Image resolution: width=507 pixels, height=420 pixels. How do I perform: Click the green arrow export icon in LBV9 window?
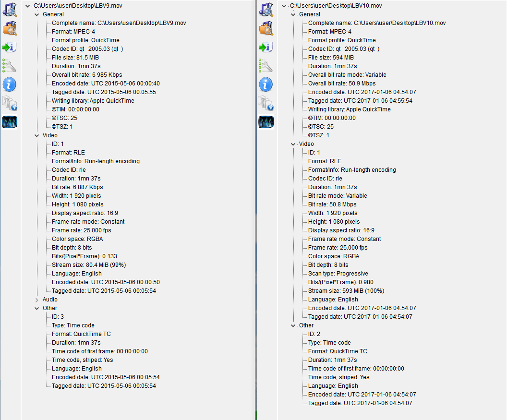(x=10, y=47)
